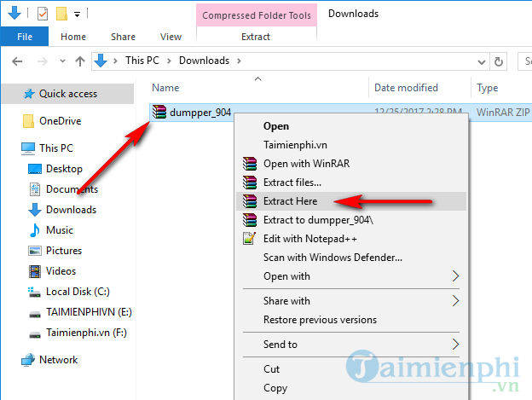Open the blue File menu button

pos(25,37)
